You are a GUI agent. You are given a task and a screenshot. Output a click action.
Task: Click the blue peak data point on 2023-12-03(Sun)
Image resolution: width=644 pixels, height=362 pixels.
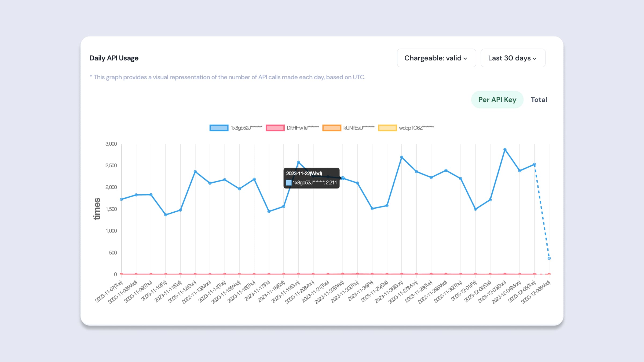tap(505, 149)
